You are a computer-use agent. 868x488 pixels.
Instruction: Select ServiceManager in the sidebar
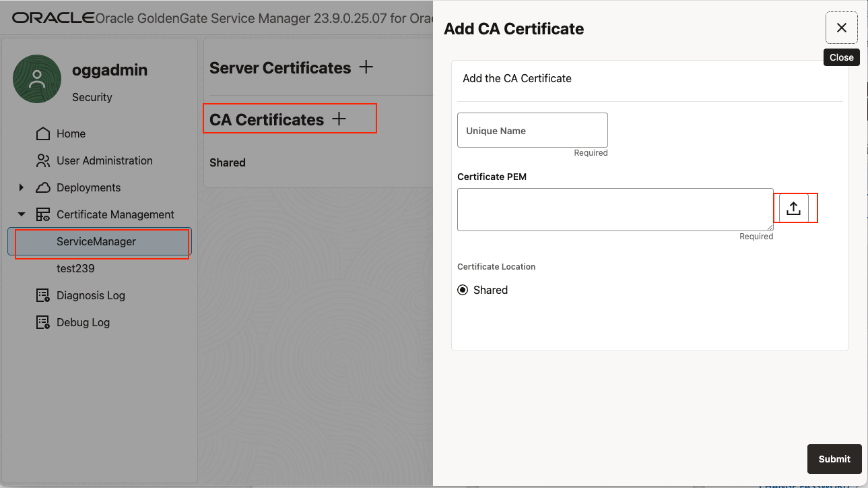pyautogui.click(x=96, y=241)
